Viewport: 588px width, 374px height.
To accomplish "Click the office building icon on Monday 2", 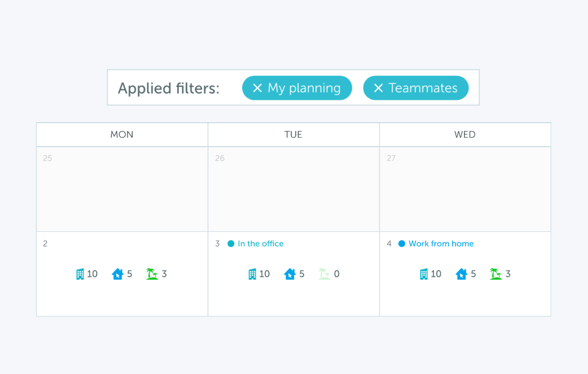I will click(80, 274).
